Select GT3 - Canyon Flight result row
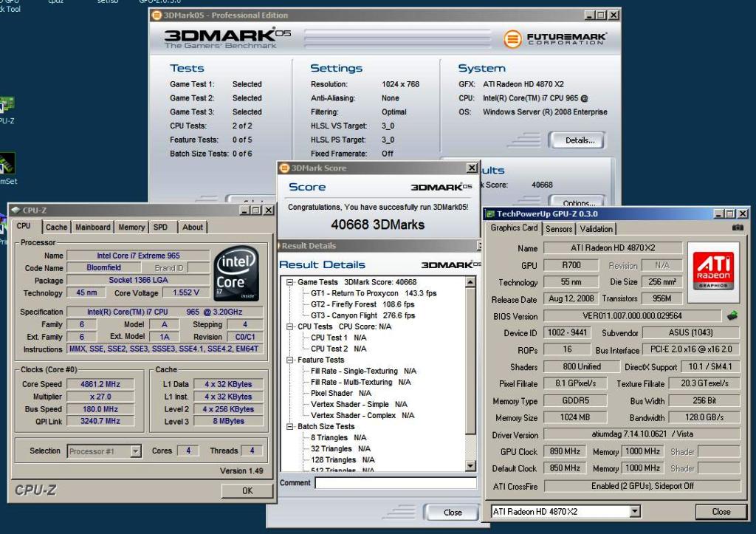Viewport: 756px width, 534px height. [x=362, y=315]
